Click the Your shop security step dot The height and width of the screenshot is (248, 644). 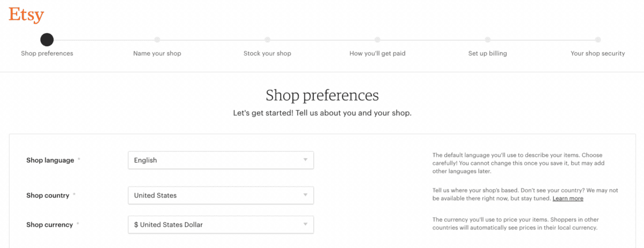click(x=598, y=40)
